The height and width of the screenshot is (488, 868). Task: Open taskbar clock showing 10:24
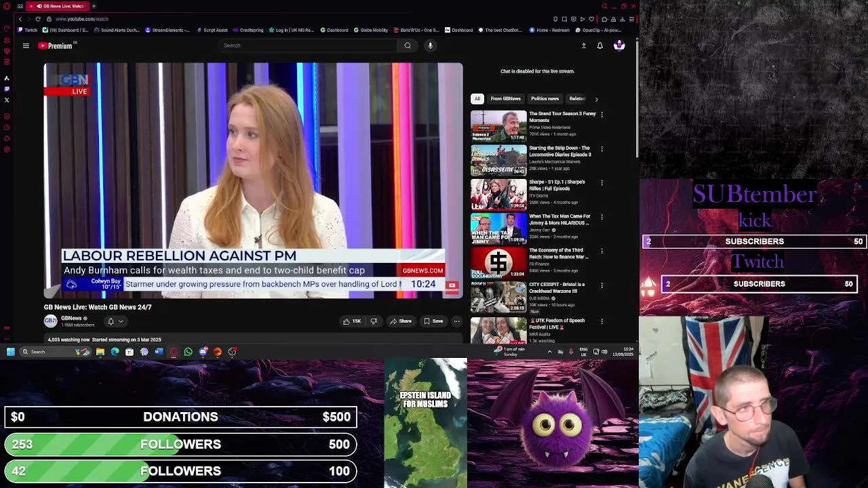click(623, 352)
